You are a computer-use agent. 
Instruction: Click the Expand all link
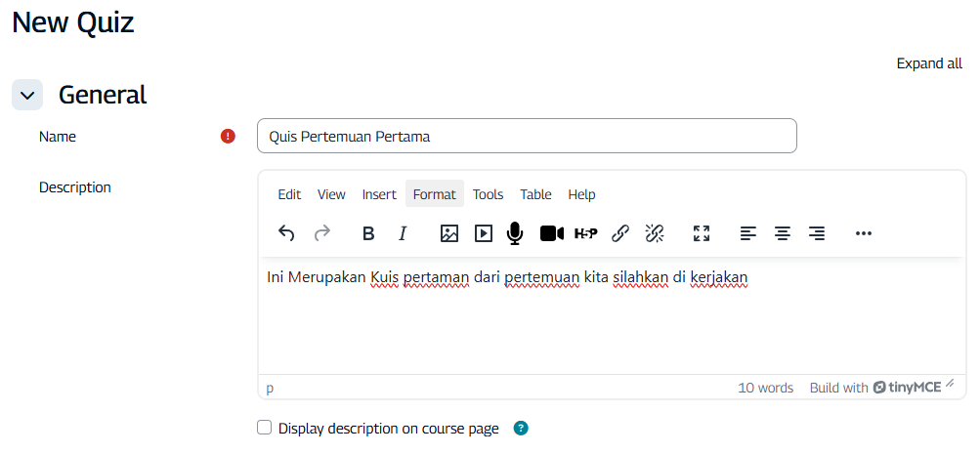click(929, 63)
